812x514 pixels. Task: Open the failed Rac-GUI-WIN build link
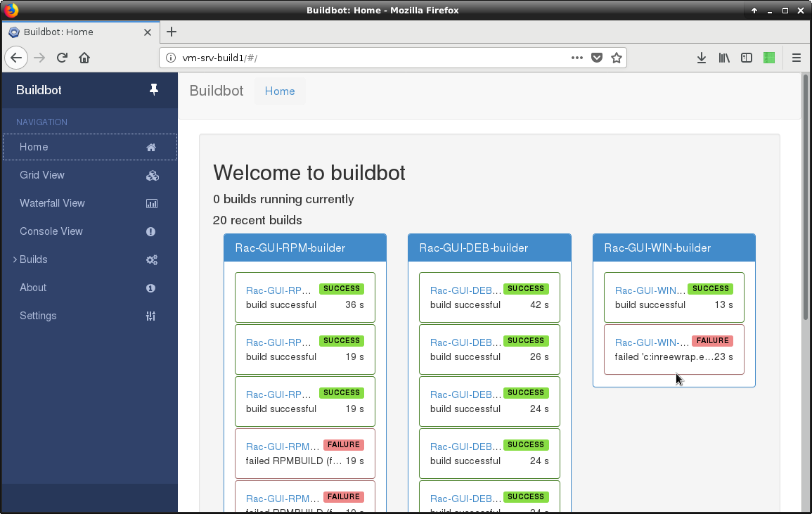pyautogui.click(x=651, y=342)
